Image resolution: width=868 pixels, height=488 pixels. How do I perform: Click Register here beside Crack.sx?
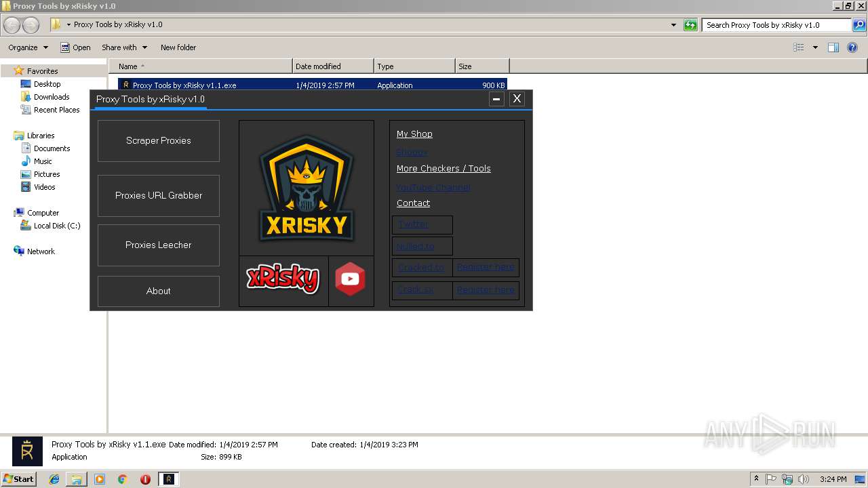pos(486,290)
